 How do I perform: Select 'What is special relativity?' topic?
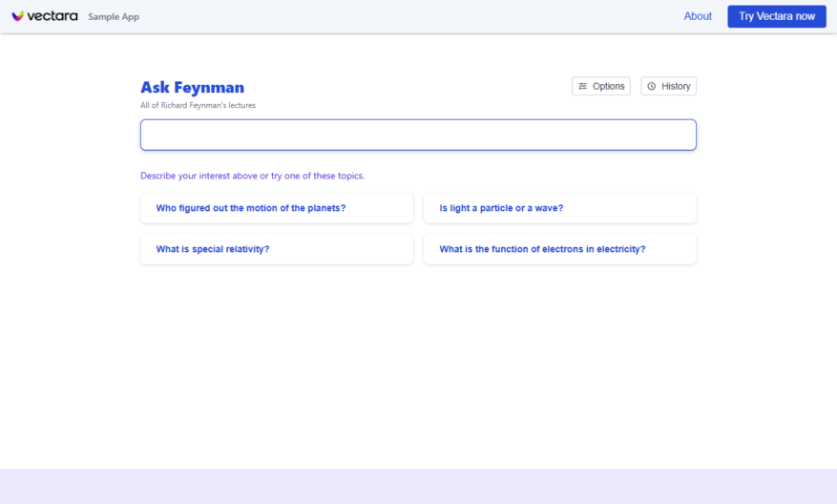277,249
